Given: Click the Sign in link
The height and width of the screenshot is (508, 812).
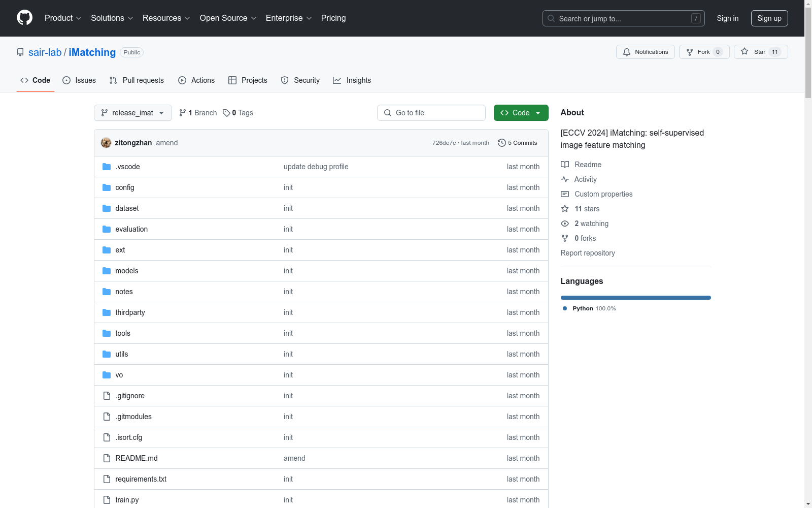Looking at the screenshot, I should coord(728,18).
